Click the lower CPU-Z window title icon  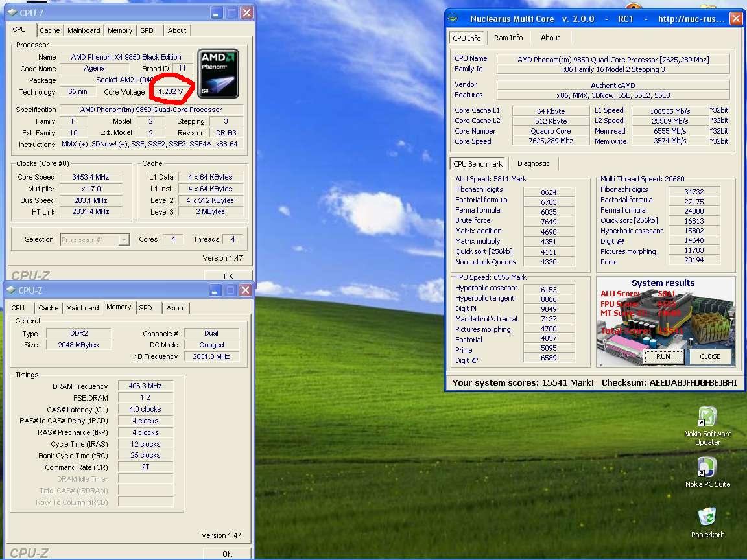point(12,290)
